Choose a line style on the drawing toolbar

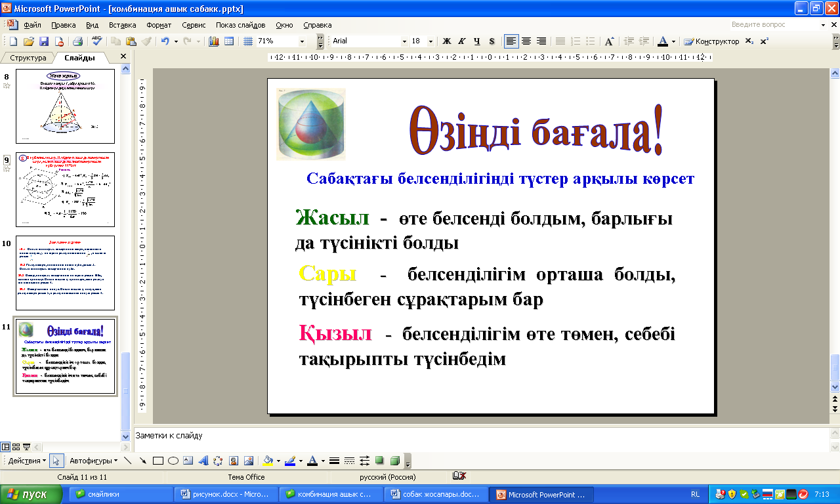(334, 461)
